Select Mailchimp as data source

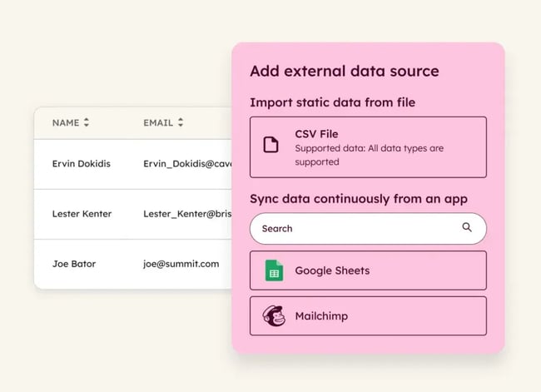tap(368, 315)
